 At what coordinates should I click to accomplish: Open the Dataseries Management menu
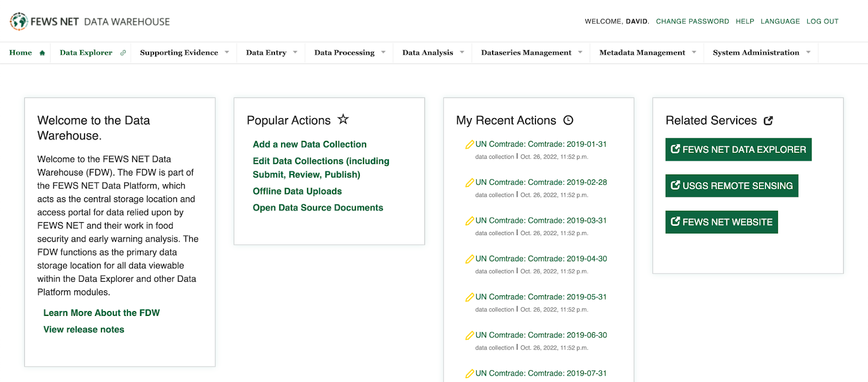pos(531,53)
